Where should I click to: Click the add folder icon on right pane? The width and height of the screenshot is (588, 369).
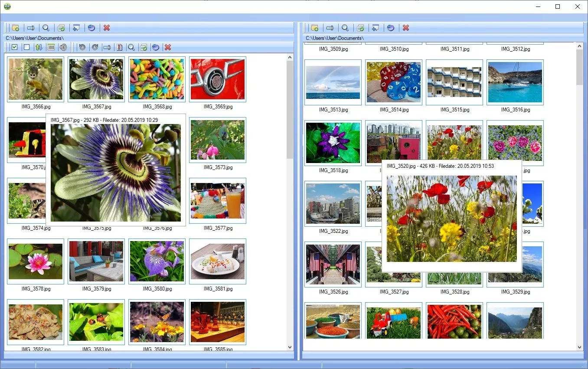tap(315, 27)
